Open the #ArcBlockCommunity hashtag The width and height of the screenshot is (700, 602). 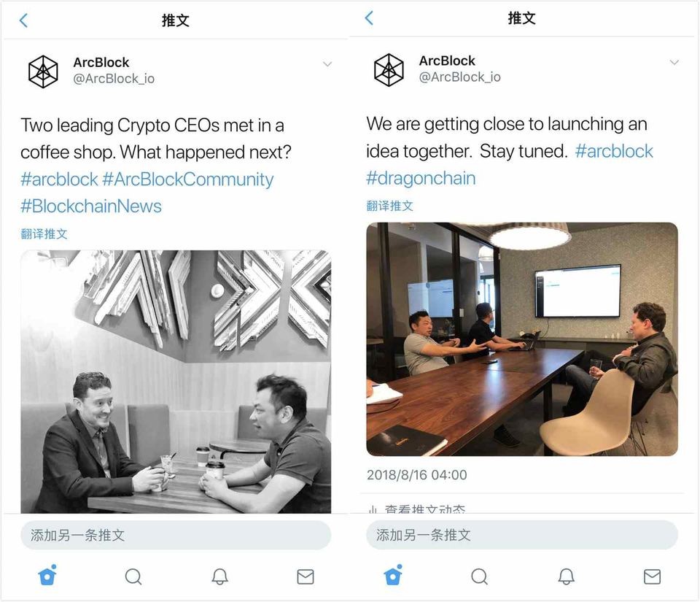(x=188, y=180)
